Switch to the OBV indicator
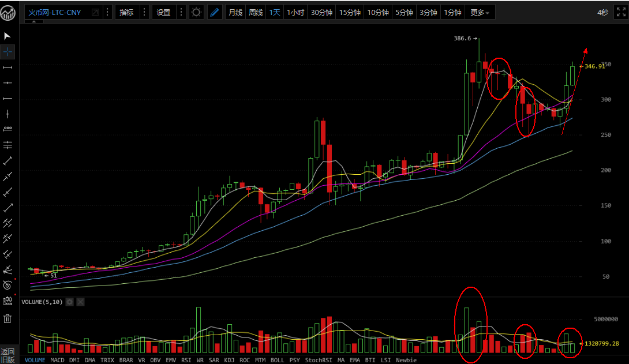 155,360
